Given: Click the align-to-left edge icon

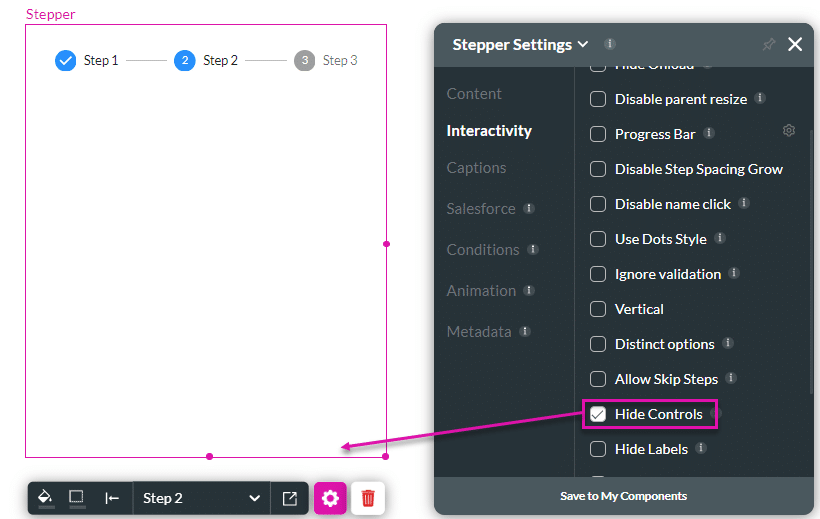Looking at the screenshot, I should (x=112, y=499).
